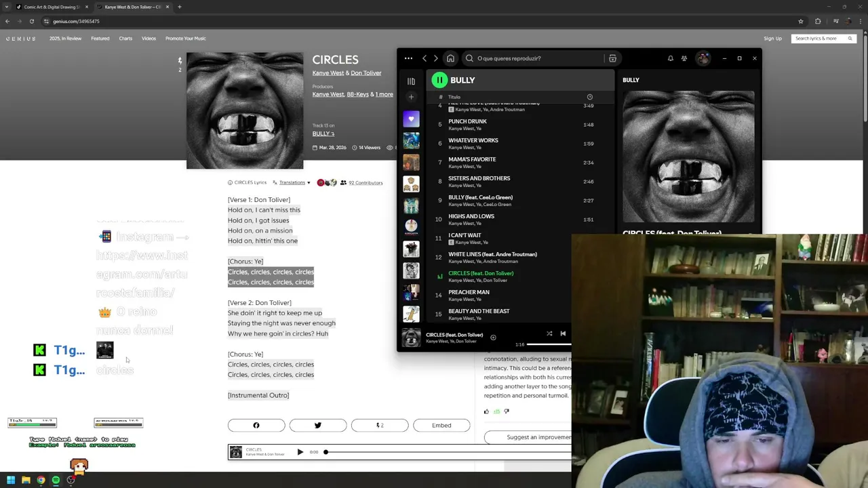Click Sign Up on Genius
This screenshot has width=868, height=488.
(x=772, y=39)
